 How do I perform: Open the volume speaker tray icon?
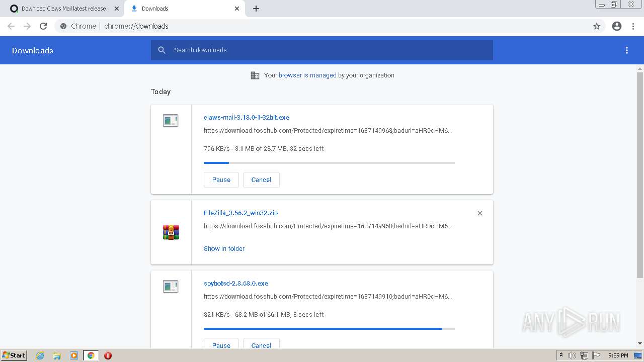[572, 355]
